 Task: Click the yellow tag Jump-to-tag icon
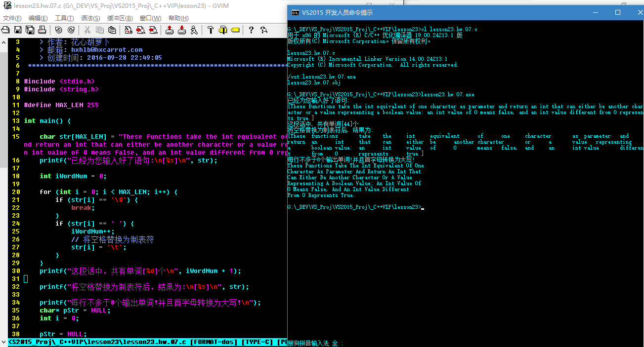[x=235, y=30]
